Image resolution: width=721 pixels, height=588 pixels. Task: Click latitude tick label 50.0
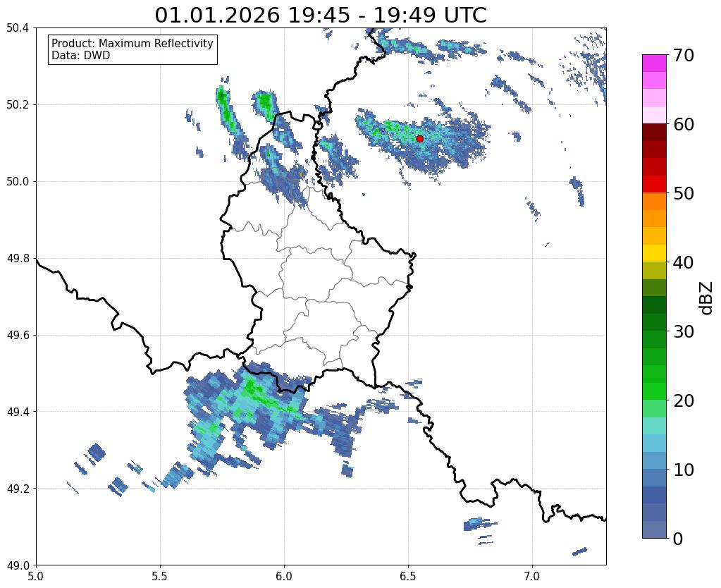pyautogui.click(x=18, y=182)
